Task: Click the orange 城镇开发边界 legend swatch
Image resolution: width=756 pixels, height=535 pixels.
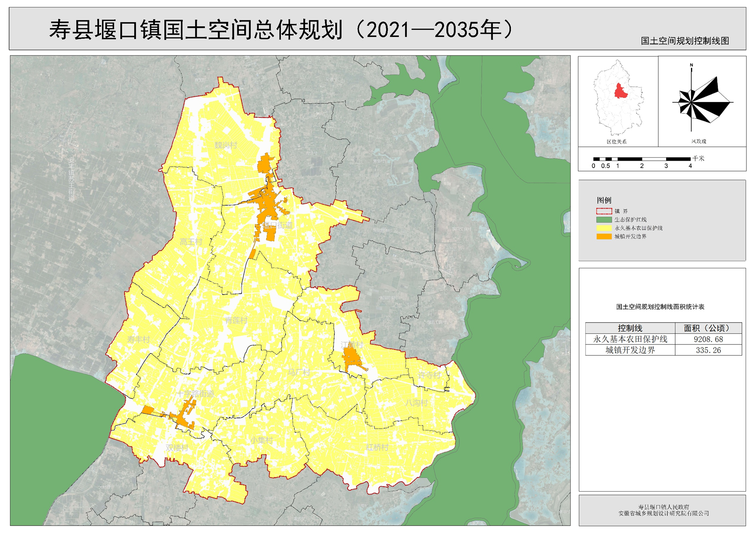Action: click(604, 237)
